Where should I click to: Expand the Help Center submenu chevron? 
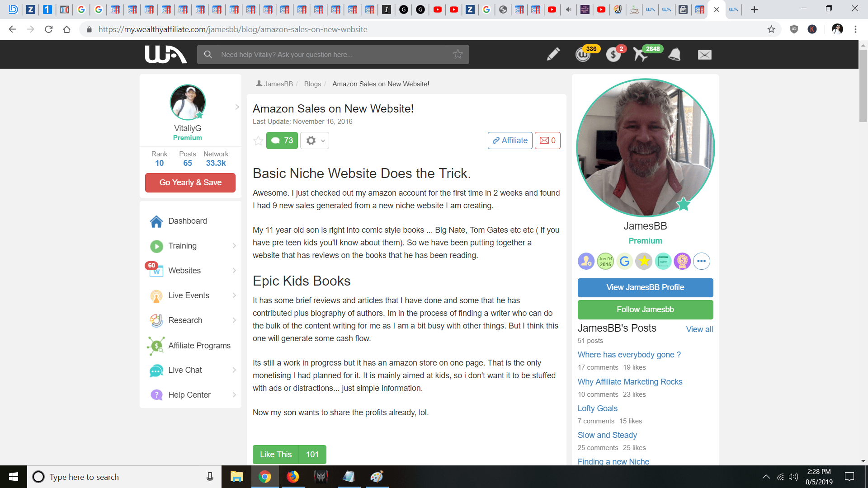234,395
